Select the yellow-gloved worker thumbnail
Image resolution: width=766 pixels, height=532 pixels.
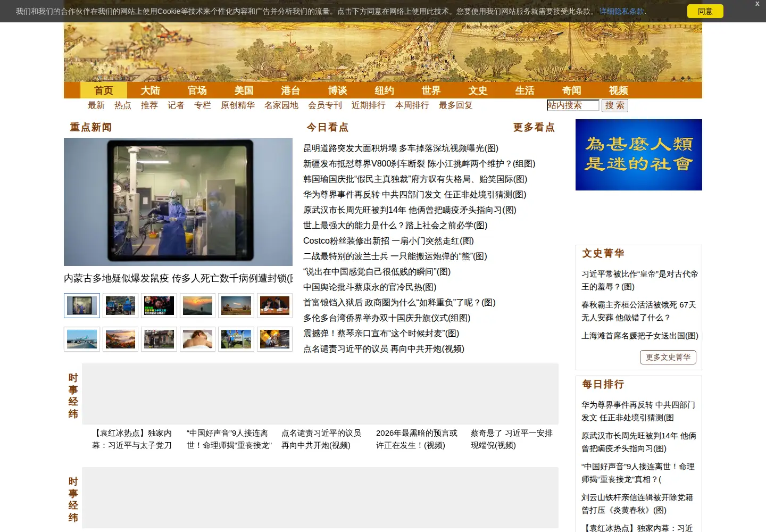coord(274,339)
